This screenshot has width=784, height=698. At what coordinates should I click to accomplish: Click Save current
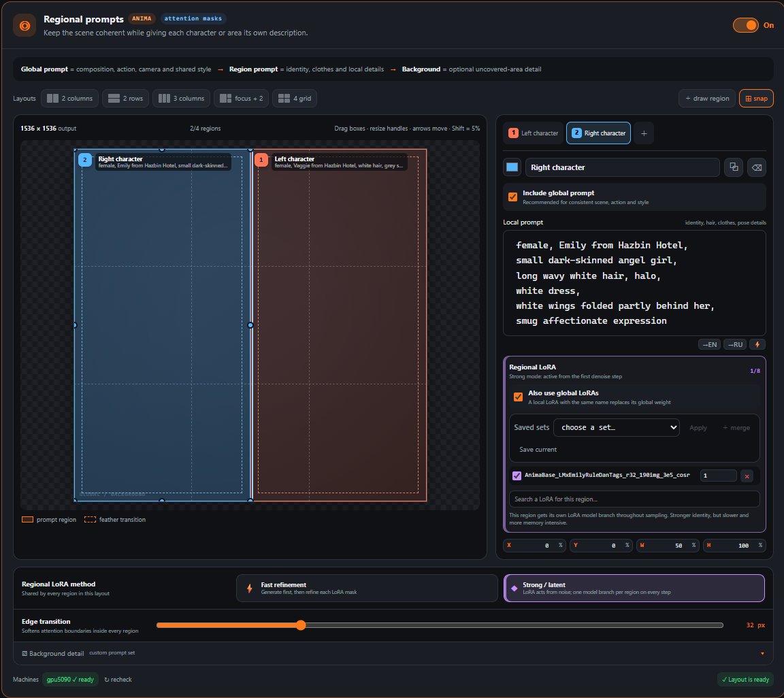coord(538,450)
